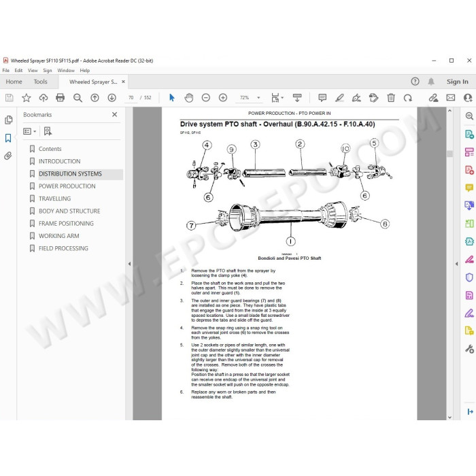Find the next bookmark icon
The image size is (476, 476).
(x=48, y=131)
